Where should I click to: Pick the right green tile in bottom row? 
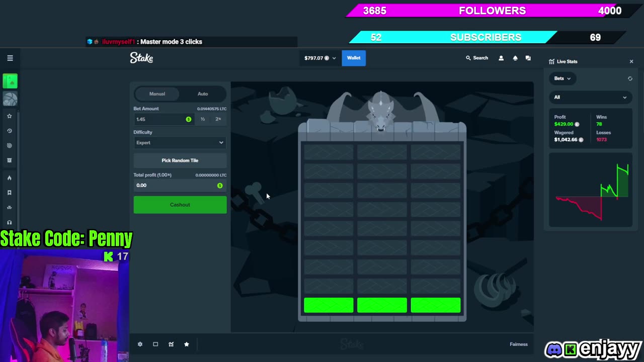[x=436, y=305]
